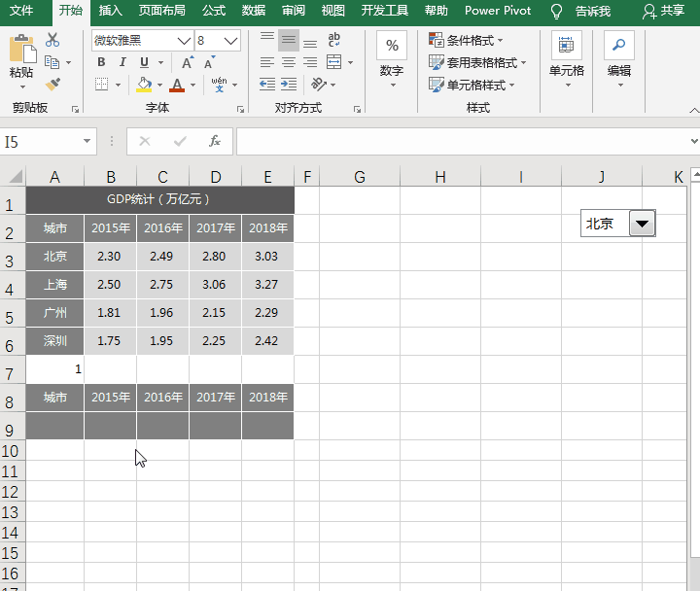Select the Format Painter brush

click(x=52, y=84)
